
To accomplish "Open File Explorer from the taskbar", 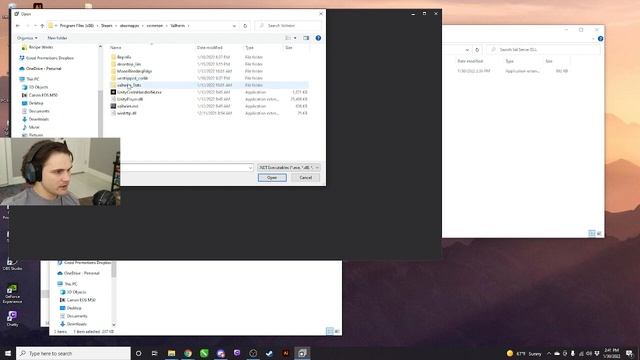I will [171, 353].
